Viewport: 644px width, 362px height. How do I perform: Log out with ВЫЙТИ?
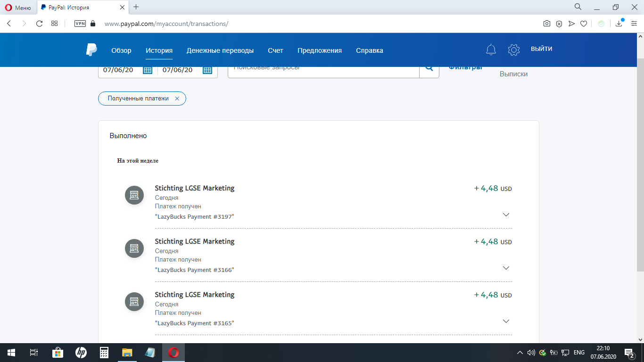coord(541,49)
